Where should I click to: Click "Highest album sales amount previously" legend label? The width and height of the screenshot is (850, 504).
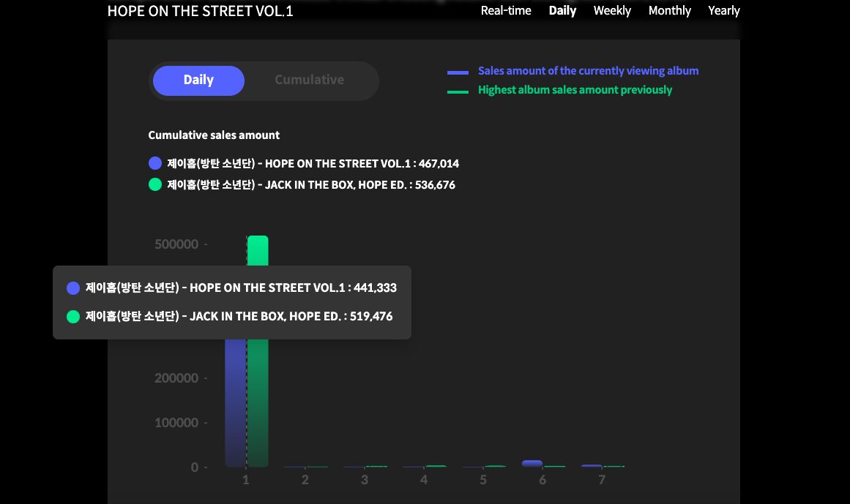575,90
